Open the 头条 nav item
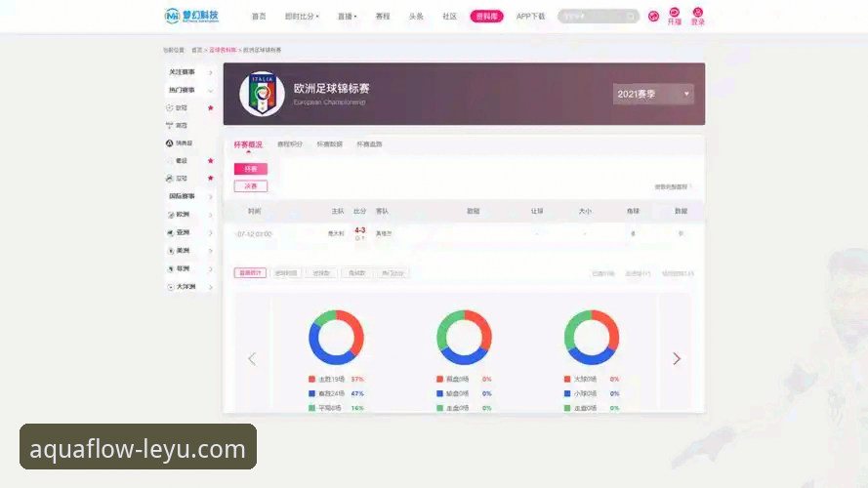868x488 pixels. [416, 17]
